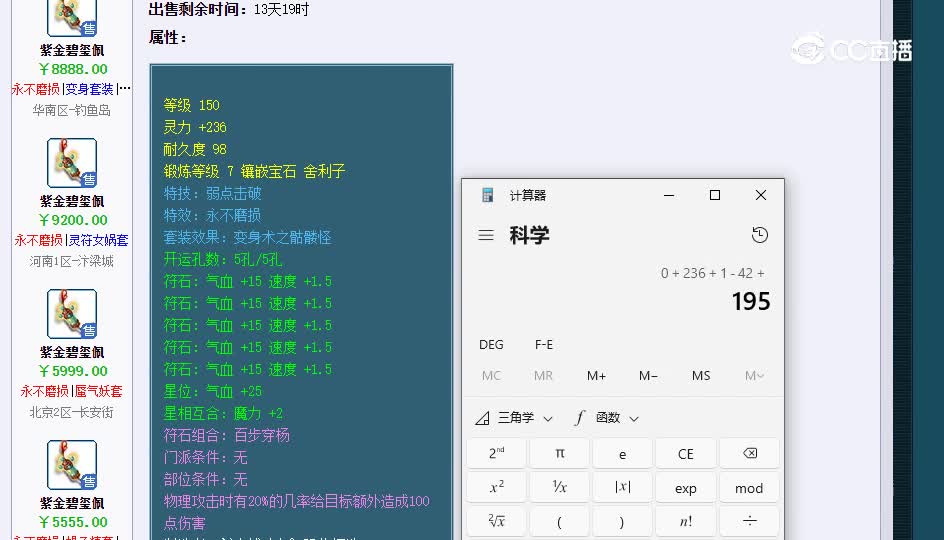944x540 pixels.
Task: Click the 灵符女娲套 tag link
Action: [x=98, y=240]
